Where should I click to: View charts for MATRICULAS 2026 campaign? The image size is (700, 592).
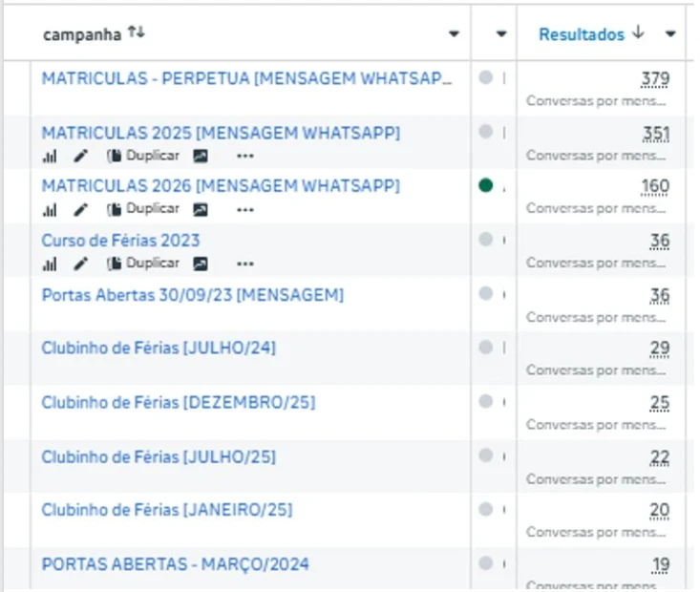(x=49, y=209)
